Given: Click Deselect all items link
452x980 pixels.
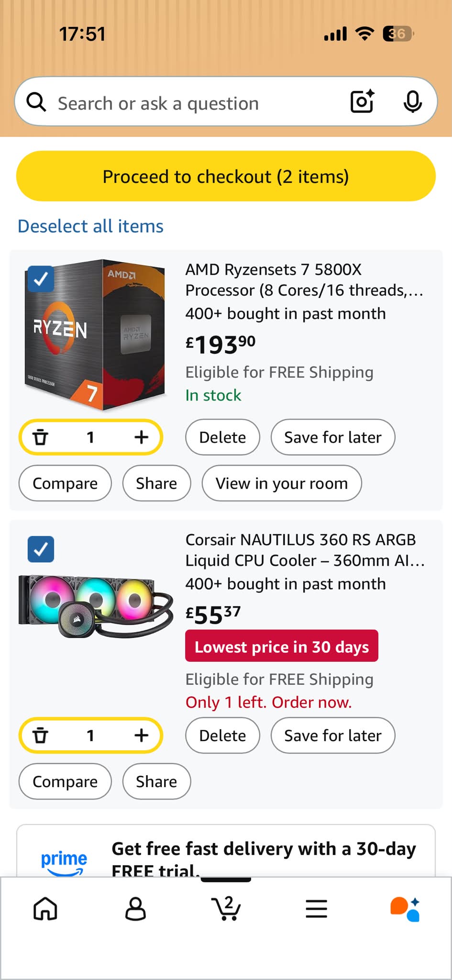Looking at the screenshot, I should [x=90, y=226].
